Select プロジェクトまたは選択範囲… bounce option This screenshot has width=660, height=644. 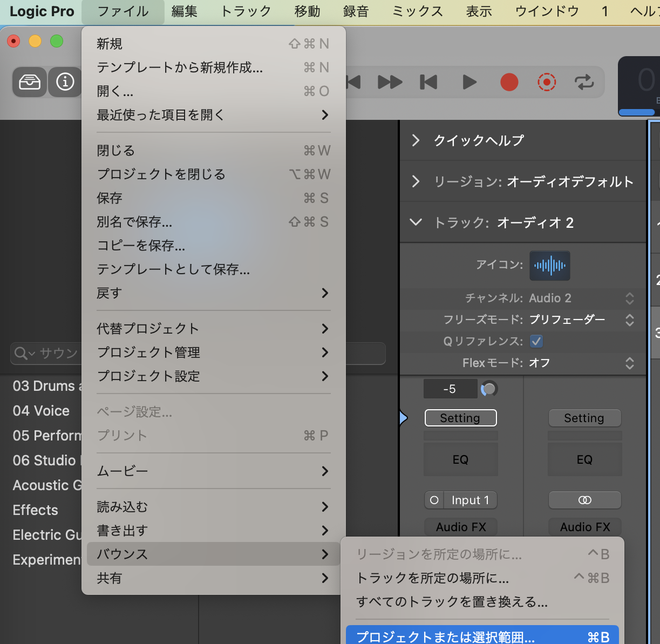click(482, 635)
